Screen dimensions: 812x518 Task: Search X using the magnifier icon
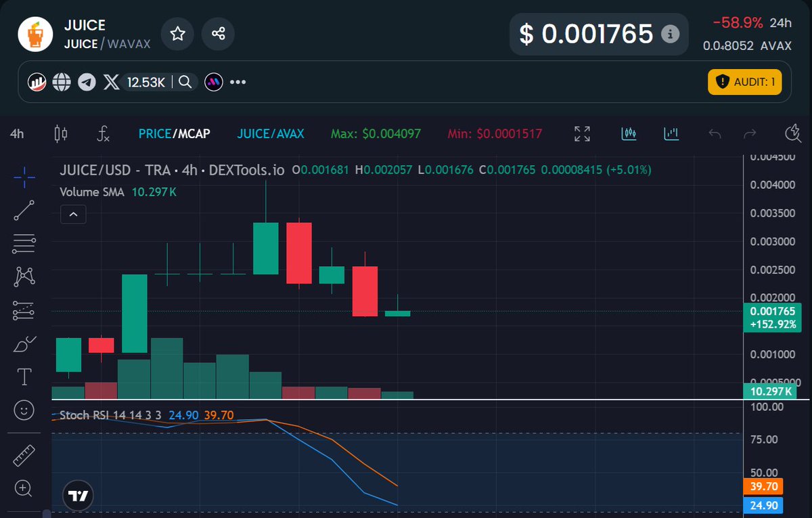click(185, 83)
